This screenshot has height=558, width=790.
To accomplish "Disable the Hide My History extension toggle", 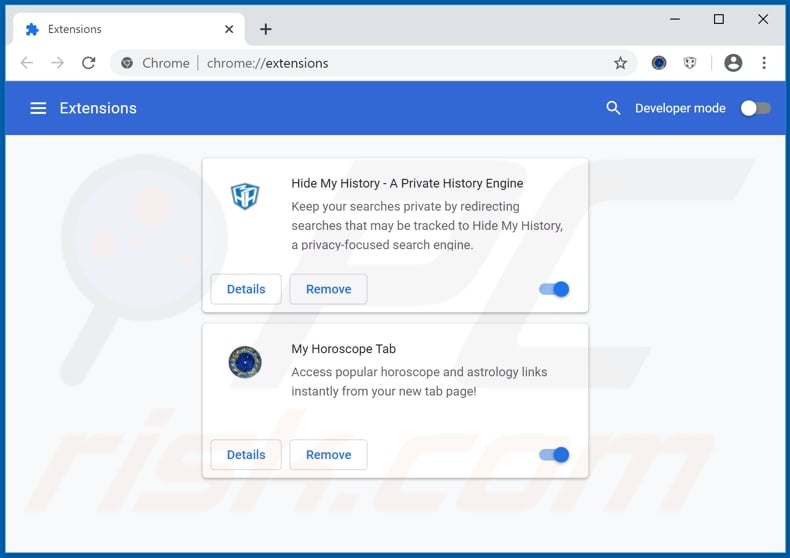I will pyautogui.click(x=554, y=289).
